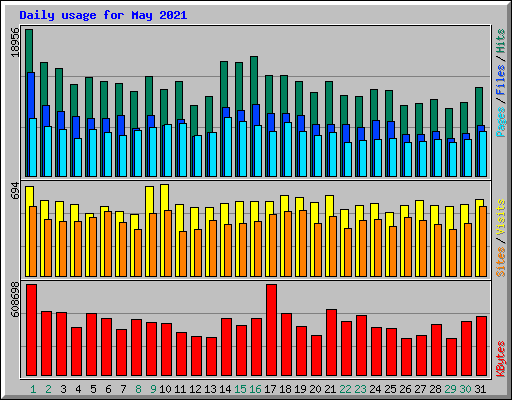Select day 5 on the x-axis

click(x=93, y=389)
